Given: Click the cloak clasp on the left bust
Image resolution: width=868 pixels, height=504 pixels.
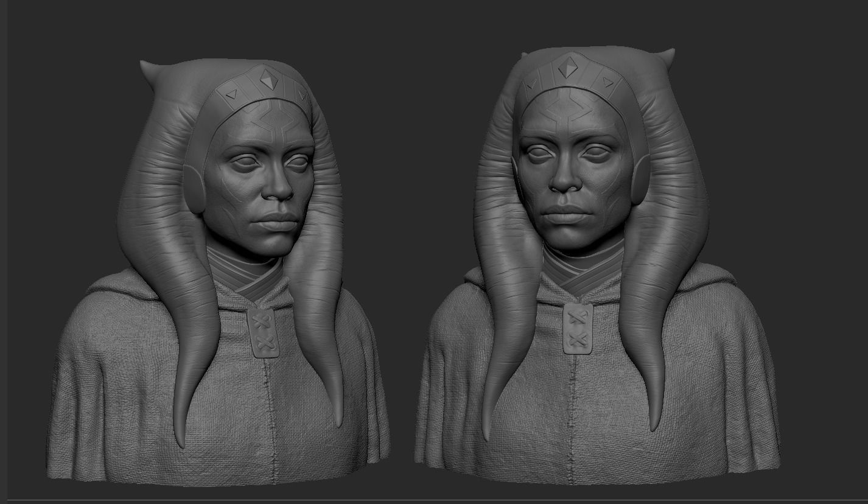Looking at the screenshot, I should pos(264,333).
